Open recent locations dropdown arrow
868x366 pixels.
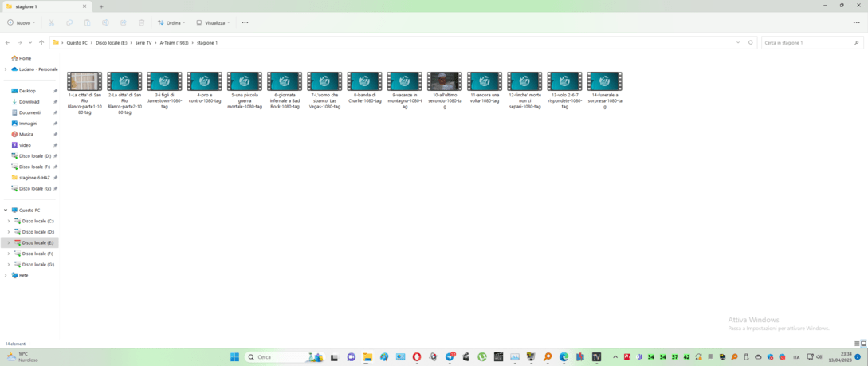[x=30, y=42]
